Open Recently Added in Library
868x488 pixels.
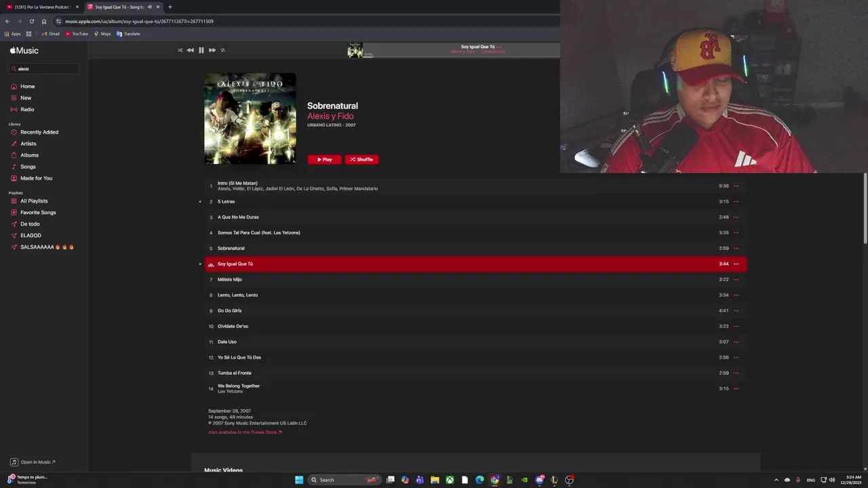coord(35,132)
